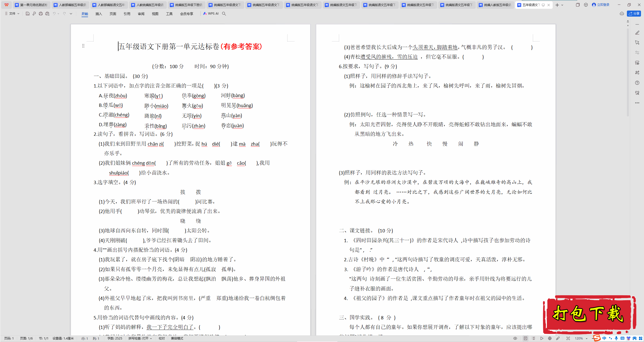The image size is (644, 342).
Task: Click the Sogou soft keyboard icon
Action: (622, 338)
